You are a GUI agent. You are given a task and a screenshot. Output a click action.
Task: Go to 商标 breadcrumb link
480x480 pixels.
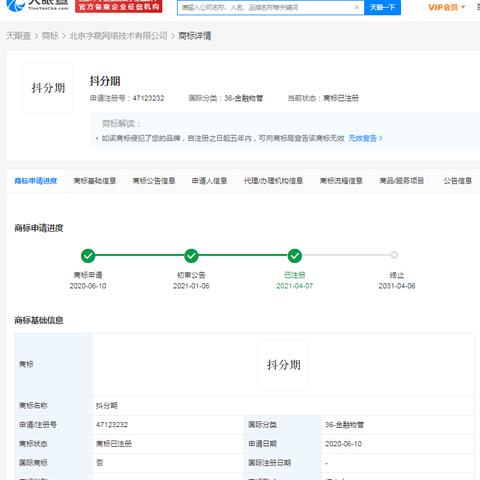click(x=50, y=36)
